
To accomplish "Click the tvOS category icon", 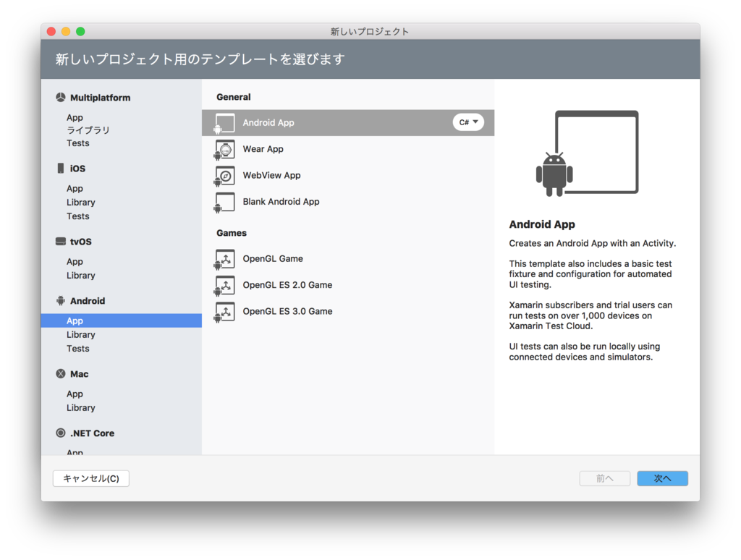I will [x=61, y=242].
